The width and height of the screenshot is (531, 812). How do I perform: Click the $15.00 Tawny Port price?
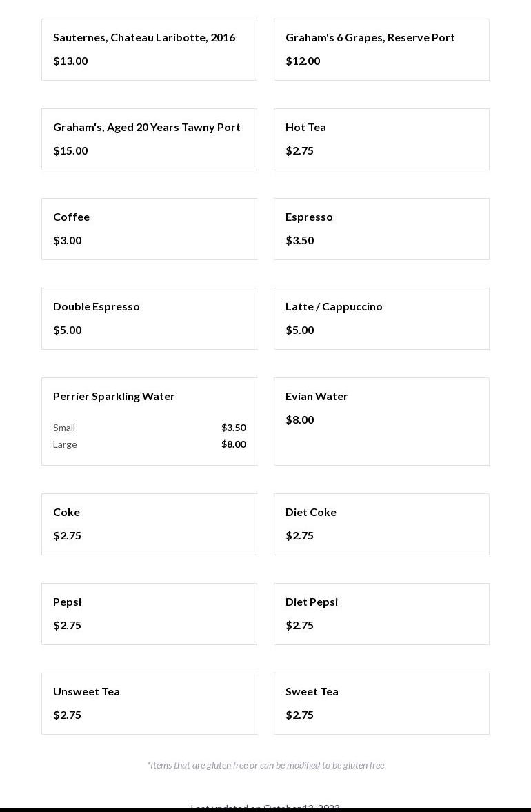pos(70,151)
